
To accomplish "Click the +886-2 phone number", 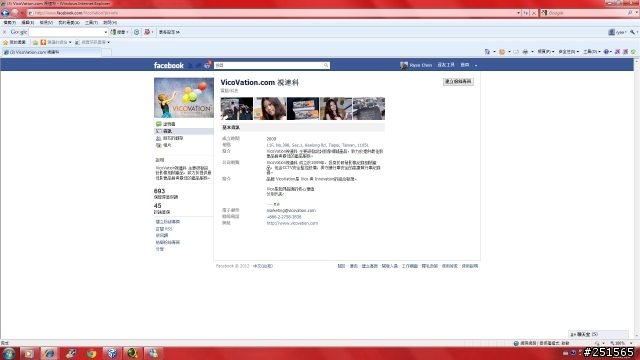I will (x=284, y=217).
